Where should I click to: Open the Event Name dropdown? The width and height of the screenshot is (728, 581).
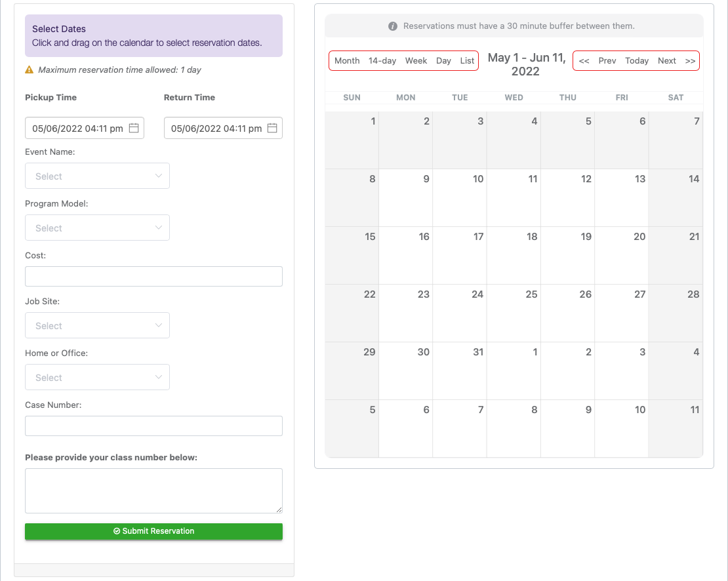(x=97, y=176)
